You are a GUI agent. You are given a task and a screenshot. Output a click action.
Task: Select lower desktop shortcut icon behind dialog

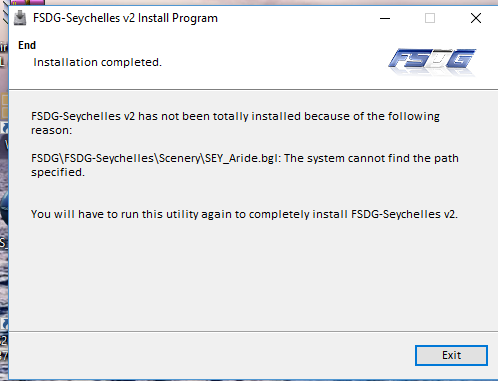[x=4, y=324]
